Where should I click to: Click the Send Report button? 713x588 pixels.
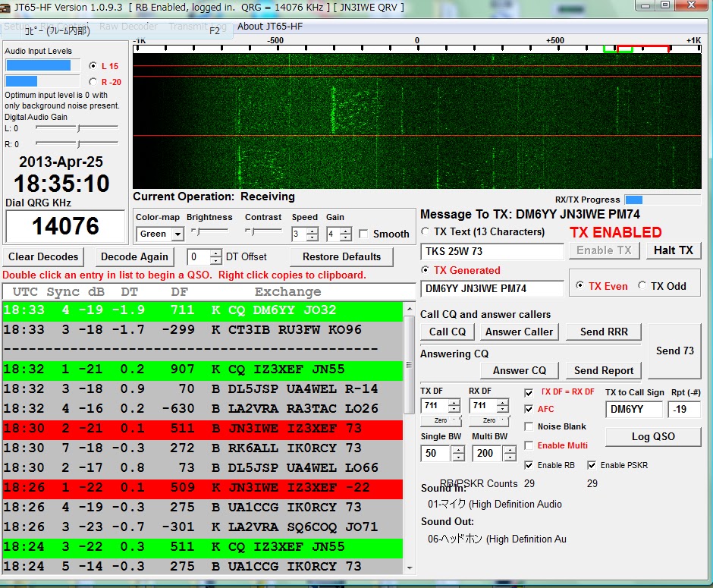604,370
